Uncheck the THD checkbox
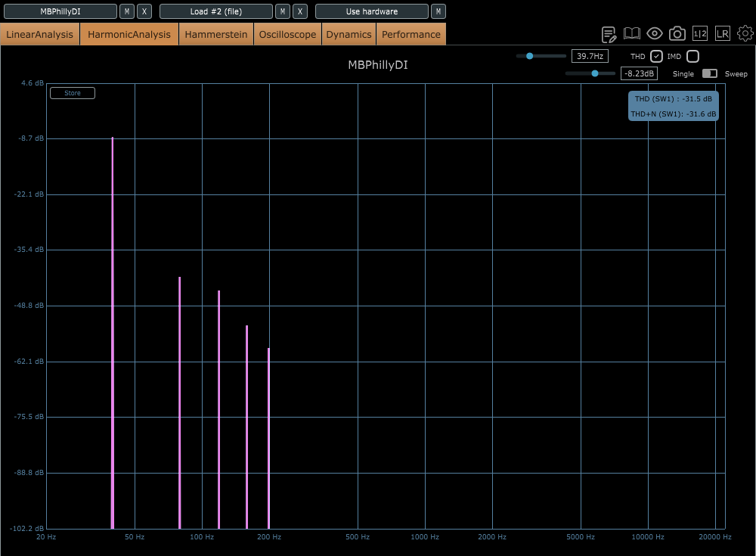This screenshot has height=556, width=756. [656, 57]
